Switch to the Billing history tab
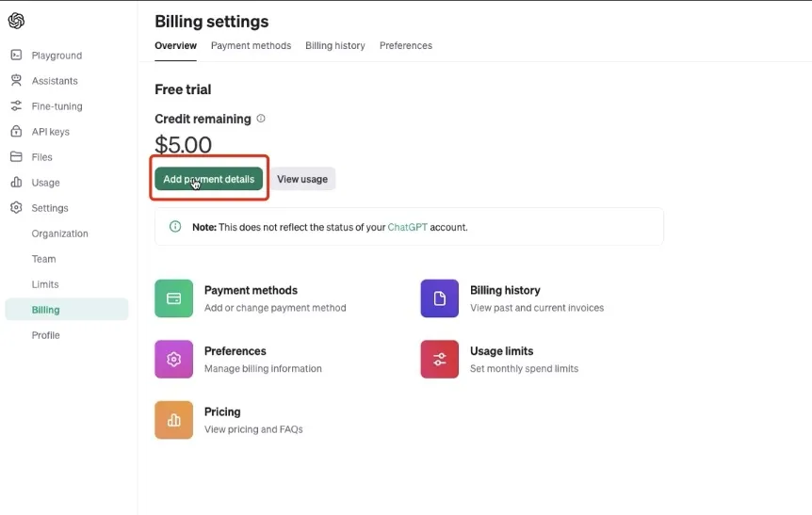 coord(334,45)
